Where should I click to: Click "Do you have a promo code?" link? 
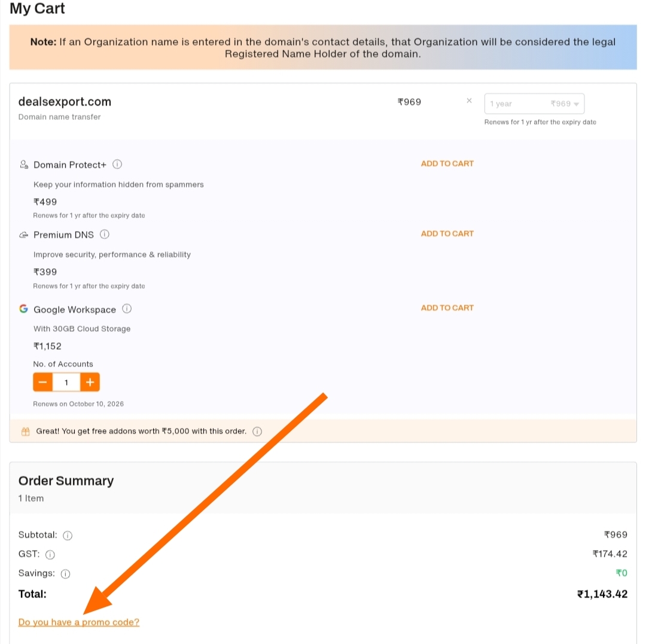[79, 622]
